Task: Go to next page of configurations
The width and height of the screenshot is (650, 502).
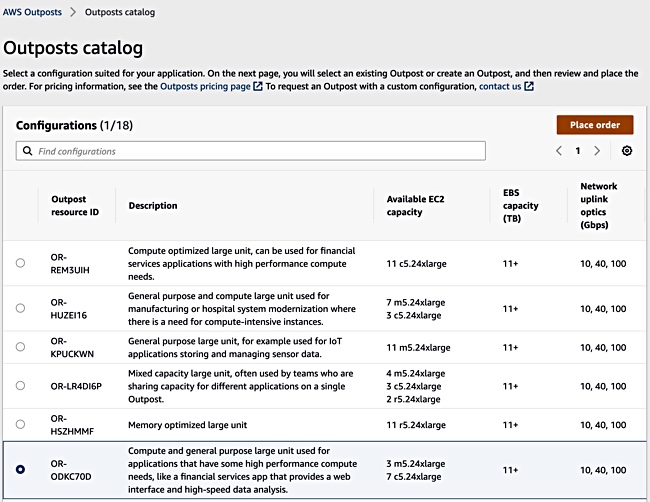Action: 597,151
